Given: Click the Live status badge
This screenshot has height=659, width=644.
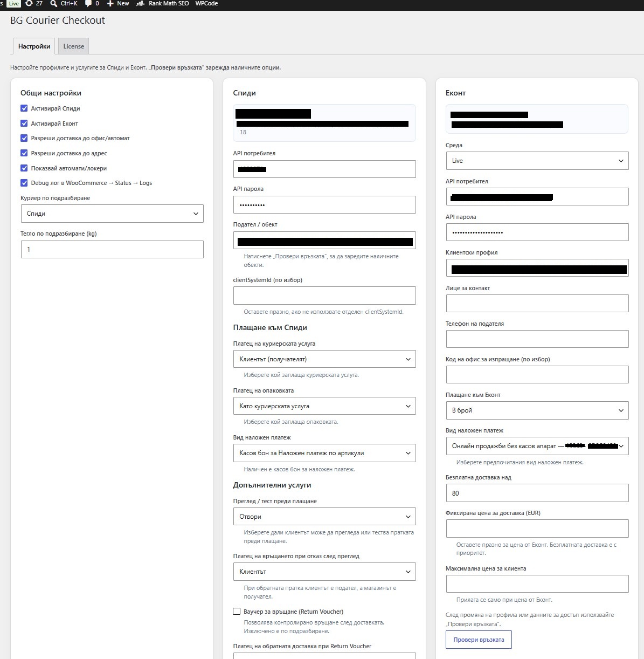Looking at the screenshot, I should pos(13,3).
